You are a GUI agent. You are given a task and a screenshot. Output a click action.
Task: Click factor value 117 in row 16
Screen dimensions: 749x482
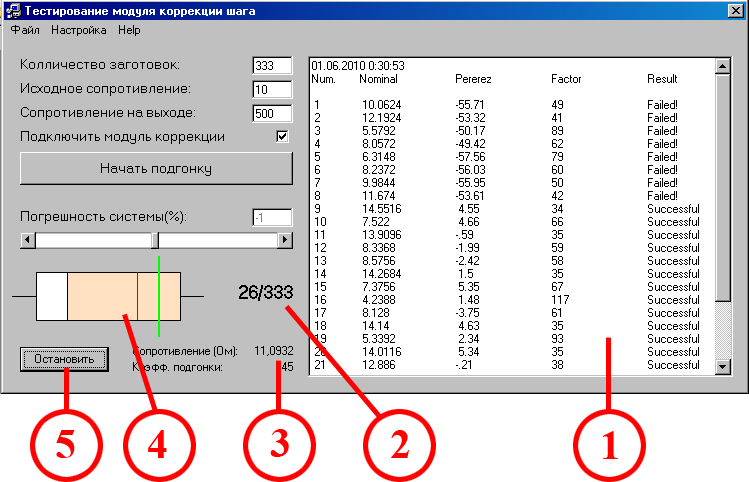560,300
